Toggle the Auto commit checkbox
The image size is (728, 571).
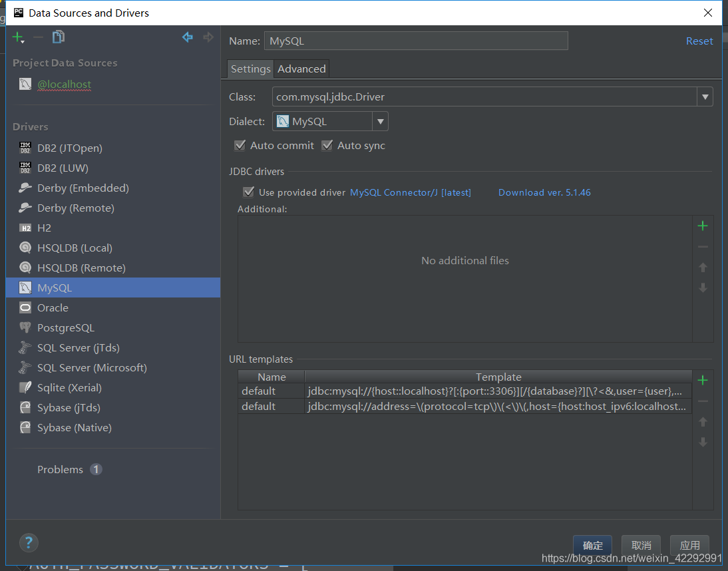pos(240,145)
